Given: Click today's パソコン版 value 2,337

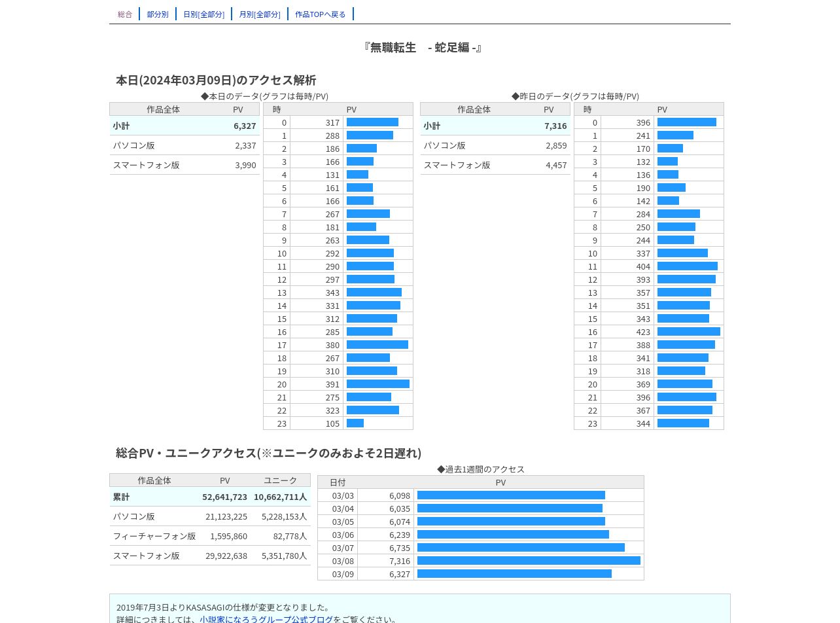Looking at the screenshot, I should [245, 145].
